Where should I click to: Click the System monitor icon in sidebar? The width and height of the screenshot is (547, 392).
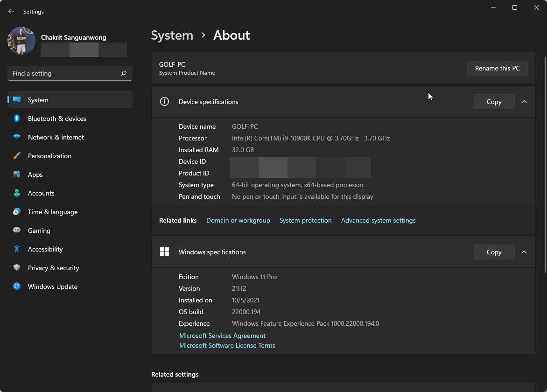pyautogui.click(x=17, y=100)
